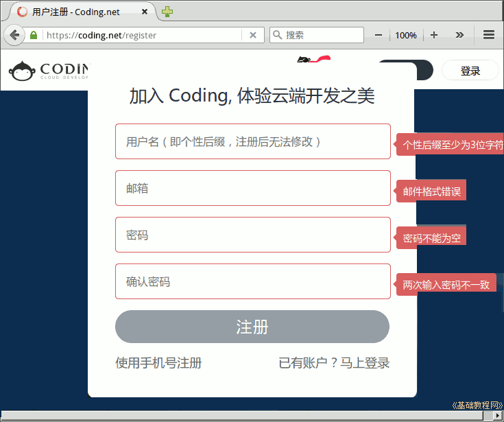The image size is (504, 422).
Task: Click the 邮箱 email input field
Action: pyautogui.click(x=253, y=188)
